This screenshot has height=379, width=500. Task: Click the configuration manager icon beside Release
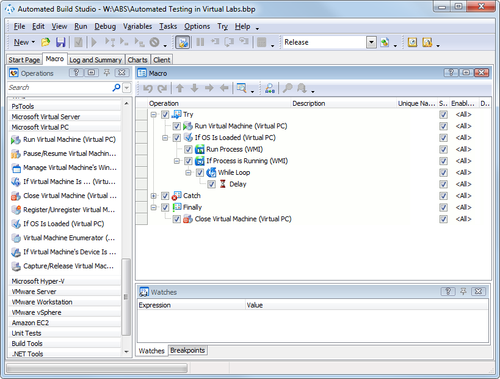385,42
